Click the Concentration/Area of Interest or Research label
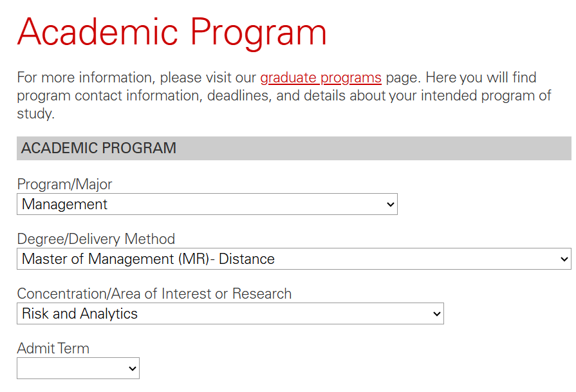The image size is (576, 392). pos(154,294)
